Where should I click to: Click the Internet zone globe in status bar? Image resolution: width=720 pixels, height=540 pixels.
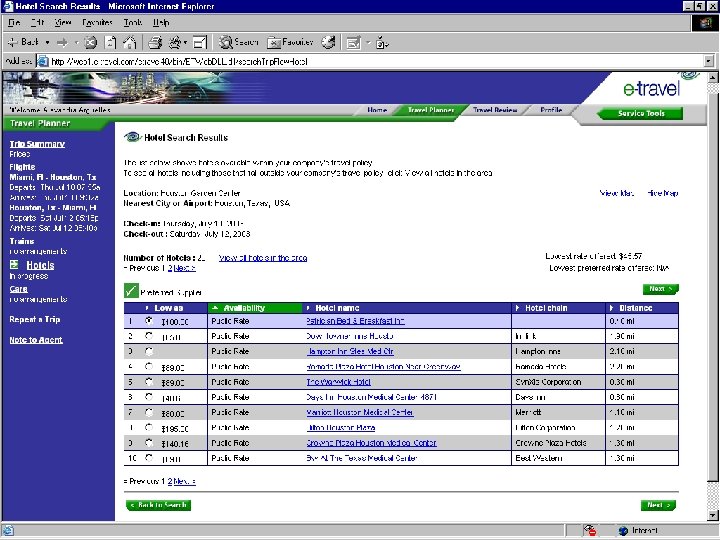point(623,530)
